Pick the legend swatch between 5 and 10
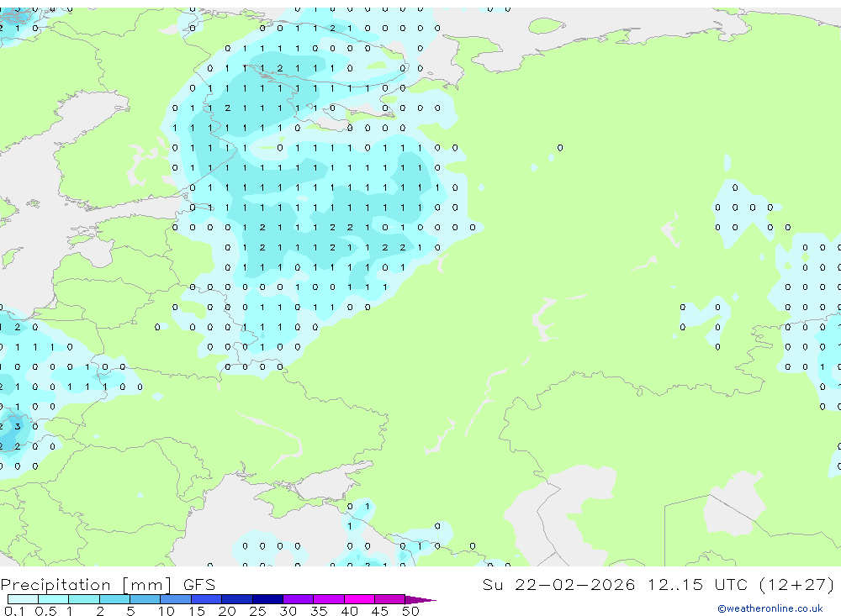The width and height of the screenshot is (841, 616). click(x=145, y=599)
